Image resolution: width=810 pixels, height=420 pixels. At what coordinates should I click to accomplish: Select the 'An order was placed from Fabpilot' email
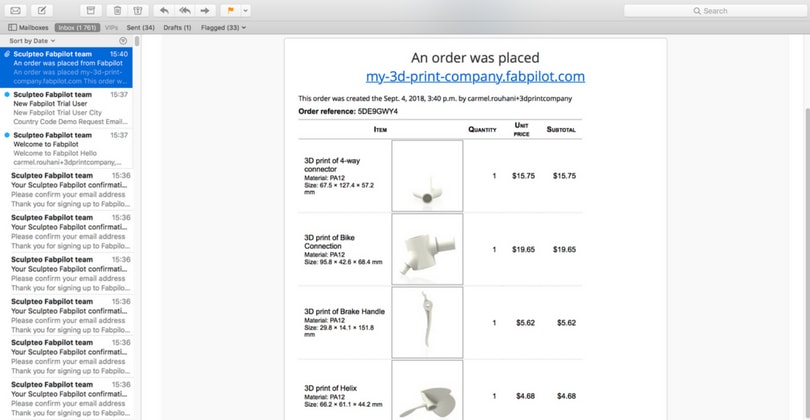coord(66,67)
